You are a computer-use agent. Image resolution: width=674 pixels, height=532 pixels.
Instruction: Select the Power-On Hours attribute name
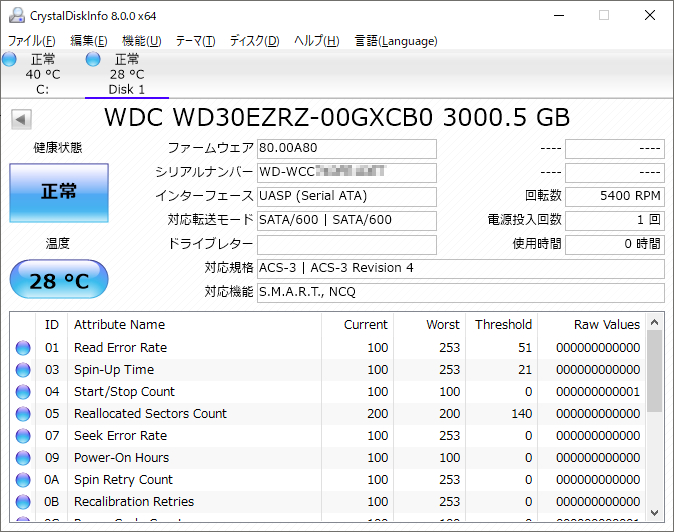pos(122,458)
